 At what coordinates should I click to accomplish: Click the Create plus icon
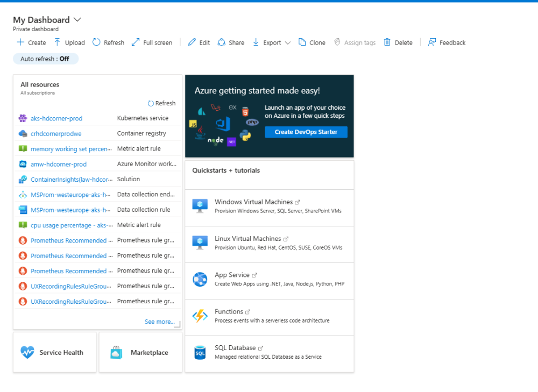tap(20, 42)
